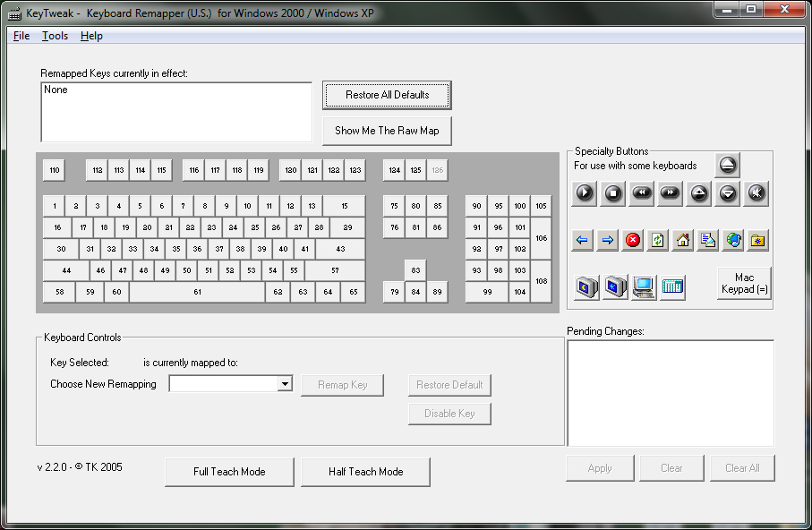Select key 61 on the keyboard layout
The width and height of the screenshot is (812, 530).
tap(197, 292)
